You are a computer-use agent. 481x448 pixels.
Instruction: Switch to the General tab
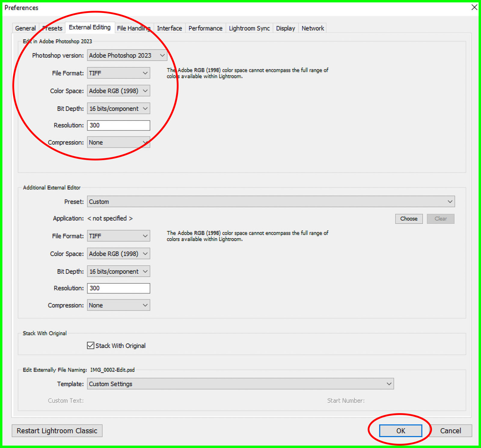tap(25, 28)
